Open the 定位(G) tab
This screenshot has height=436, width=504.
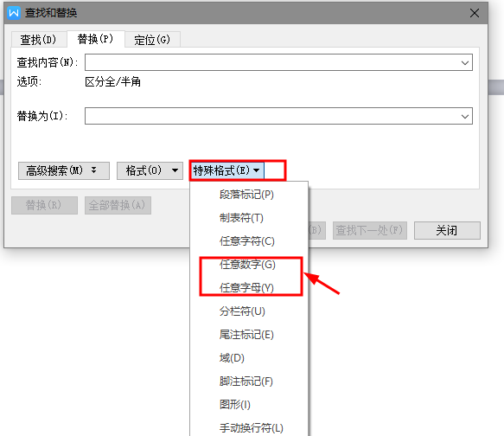[152, 40]
